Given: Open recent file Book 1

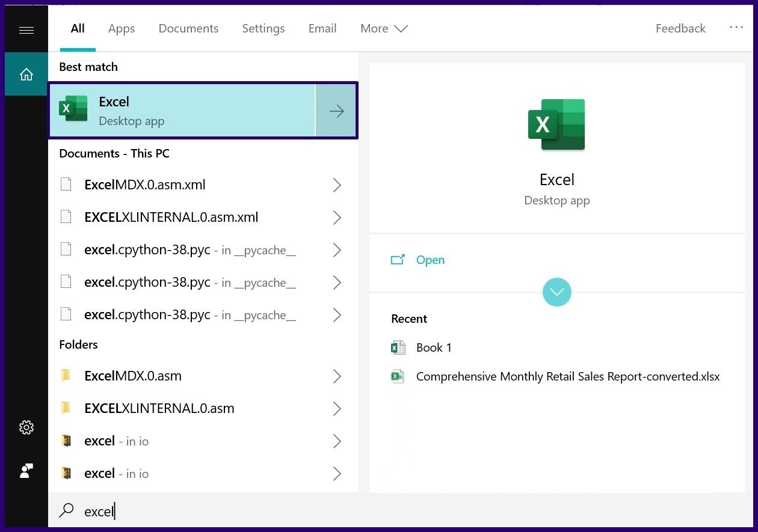Looking at the screenshot, I should coord(434,347).
